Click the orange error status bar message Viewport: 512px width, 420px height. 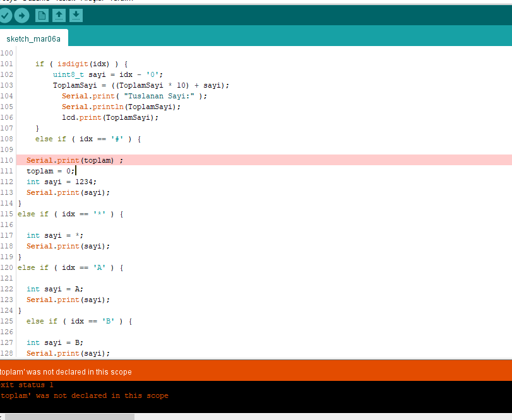pyautogui.click(x=66, y=372)
